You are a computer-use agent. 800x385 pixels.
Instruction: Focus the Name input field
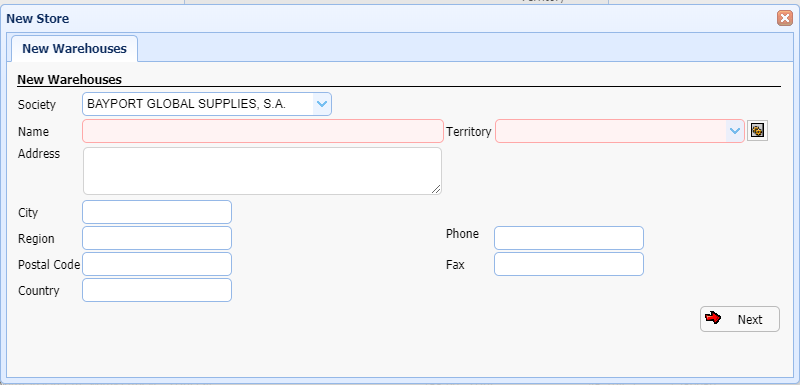coord(263,131)
